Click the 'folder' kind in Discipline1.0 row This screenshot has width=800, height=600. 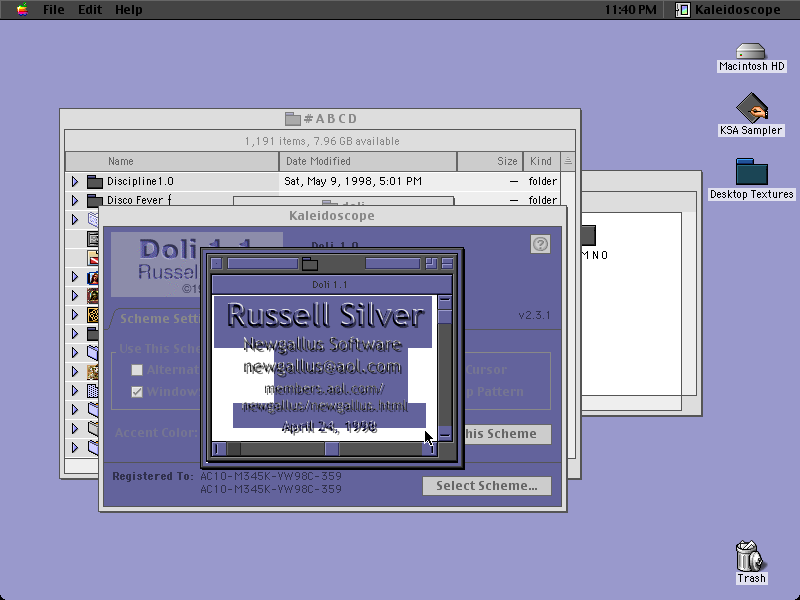pyautogui.click(x=542, y=181)
